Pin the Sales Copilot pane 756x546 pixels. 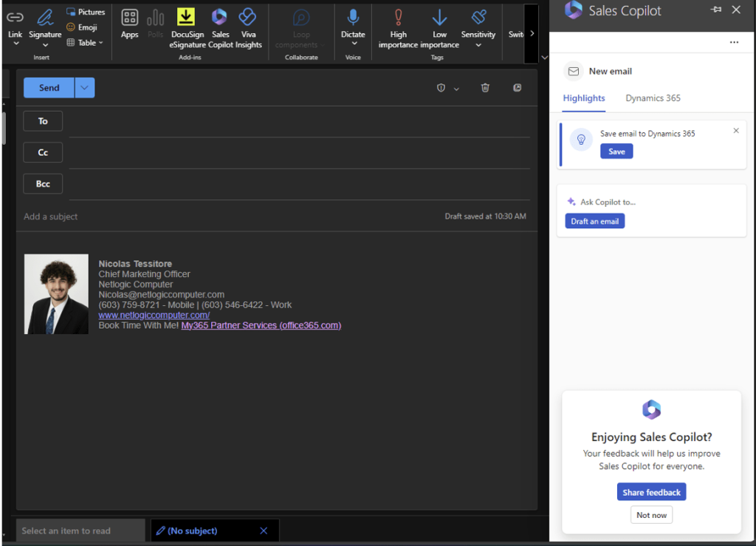coord(715,10)
